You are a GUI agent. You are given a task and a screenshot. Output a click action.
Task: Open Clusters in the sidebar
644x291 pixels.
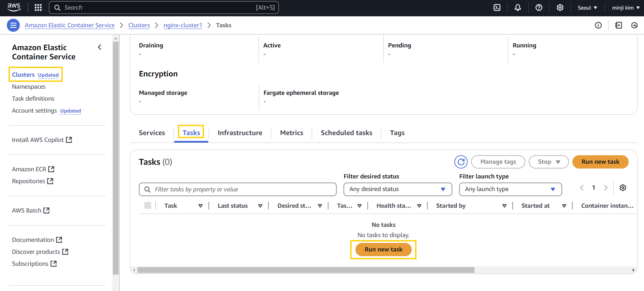(x=23, y=75)
